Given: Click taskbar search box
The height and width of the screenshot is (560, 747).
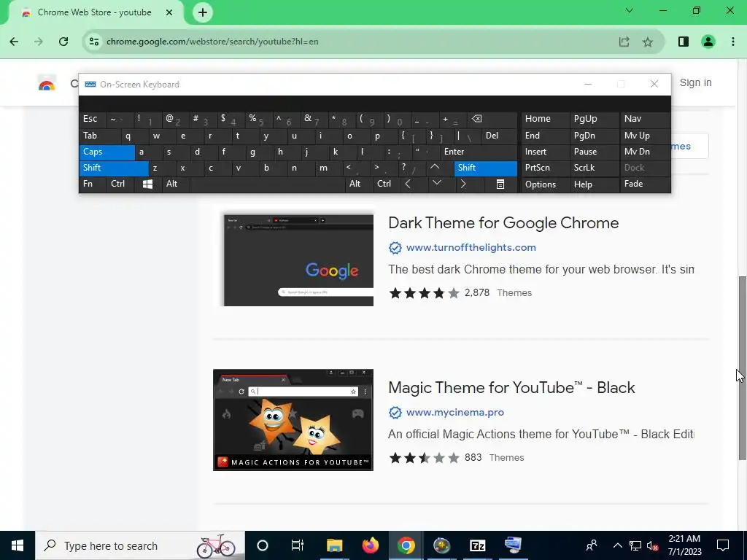Looking at the screenshot, I should tap(140, 545).
